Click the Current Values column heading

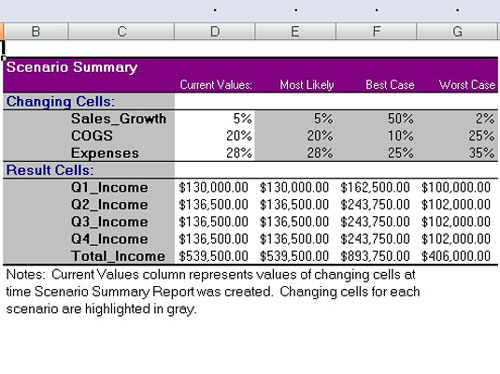tap(216, 85)
